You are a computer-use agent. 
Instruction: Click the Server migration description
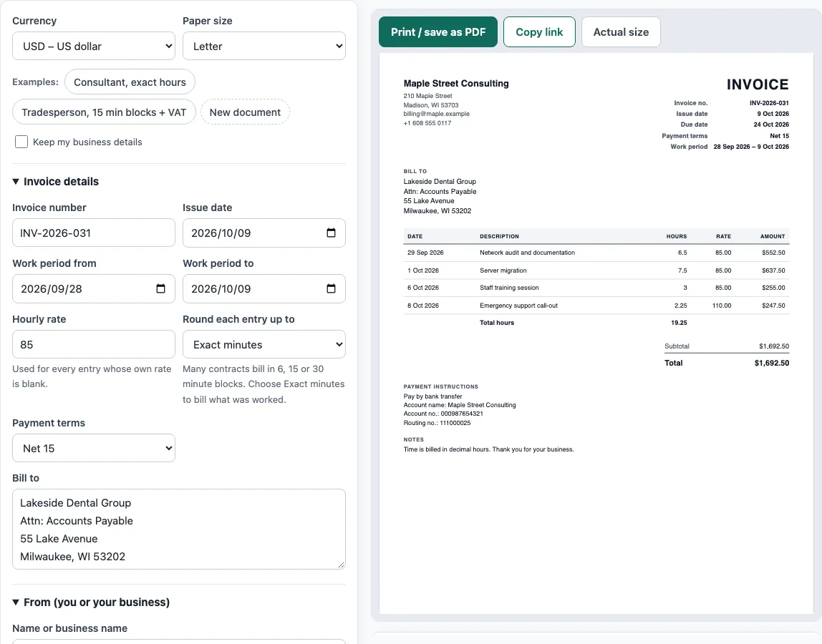pyautogui.click(x=503, y=270)
